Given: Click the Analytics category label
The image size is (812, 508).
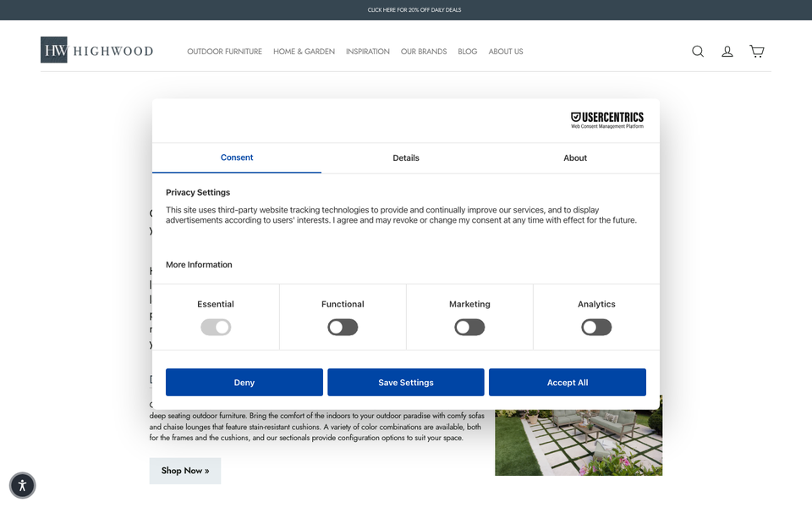Looking at the screenshot, I should [x=596, y=304].
